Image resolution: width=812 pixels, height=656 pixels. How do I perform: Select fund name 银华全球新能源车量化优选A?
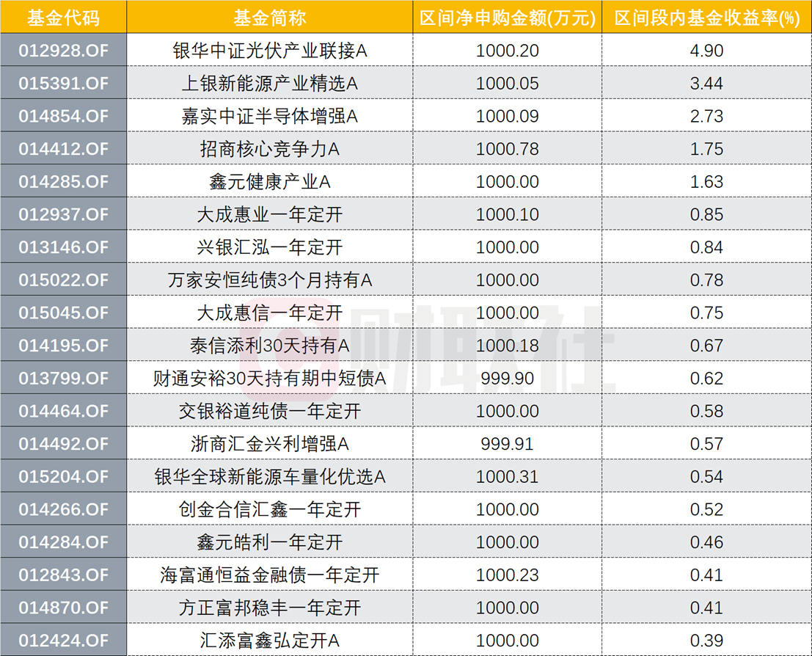pos(270,477)
